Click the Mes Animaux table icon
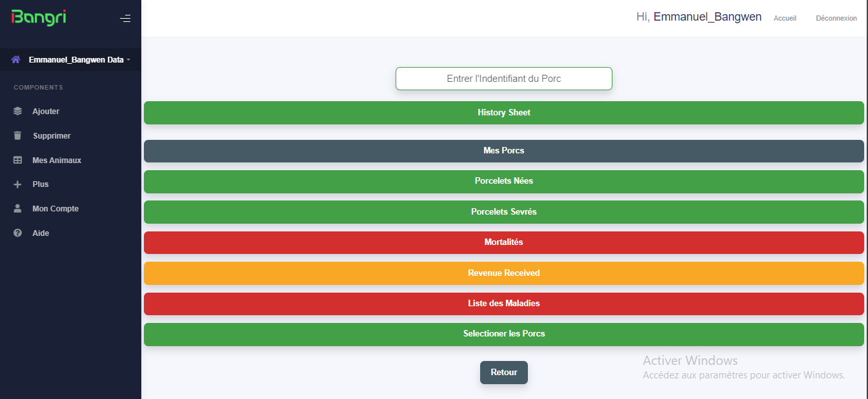 18,161
